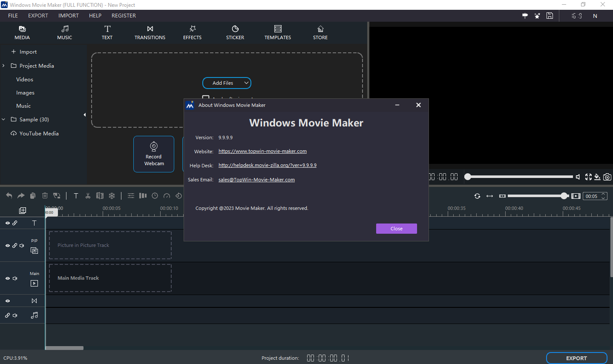This screenshot has width=613, height=364.
Task: Click the duration clock icon
Action: (155, 196)
